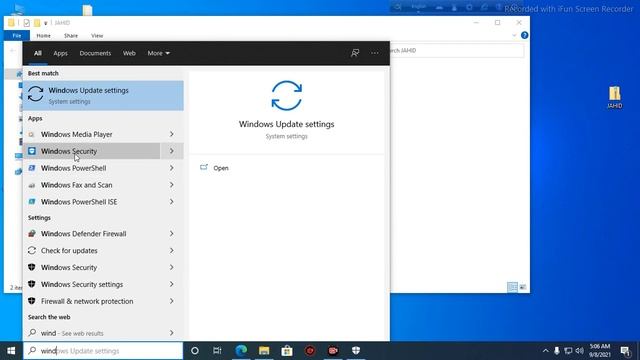Click Search JAHID box in Explorer
640x360 pixels.
tap(457, 51)
